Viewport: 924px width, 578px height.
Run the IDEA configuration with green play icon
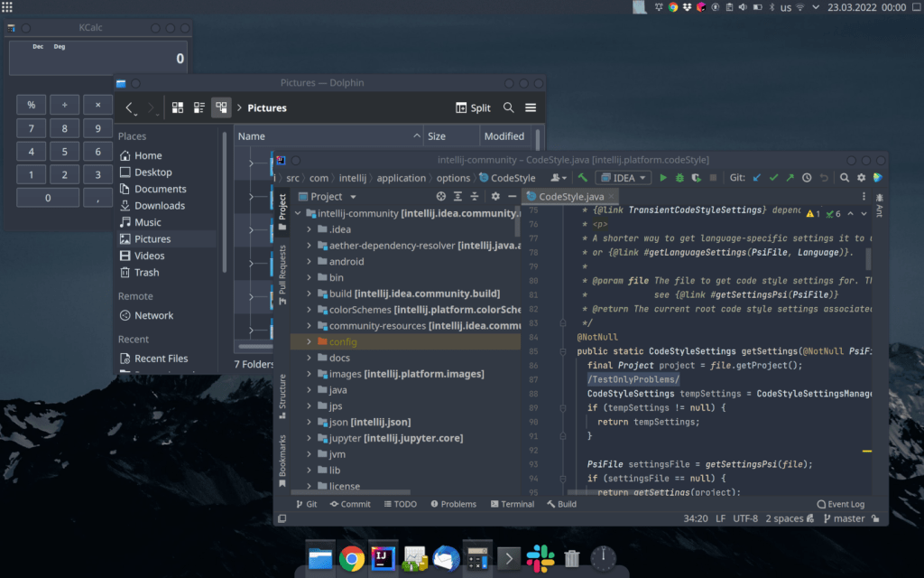coord(663,178)
